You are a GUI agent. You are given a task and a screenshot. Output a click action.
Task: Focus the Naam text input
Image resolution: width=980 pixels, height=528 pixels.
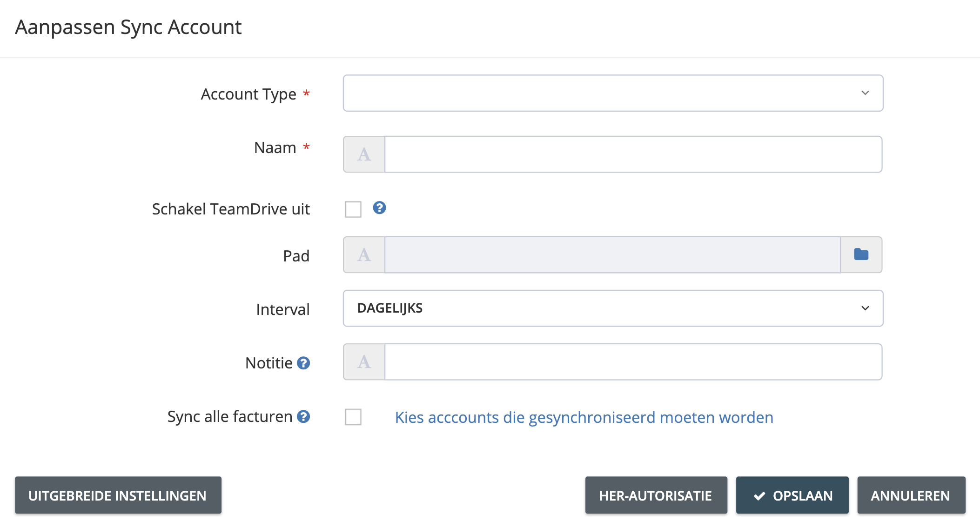point(633,154)
